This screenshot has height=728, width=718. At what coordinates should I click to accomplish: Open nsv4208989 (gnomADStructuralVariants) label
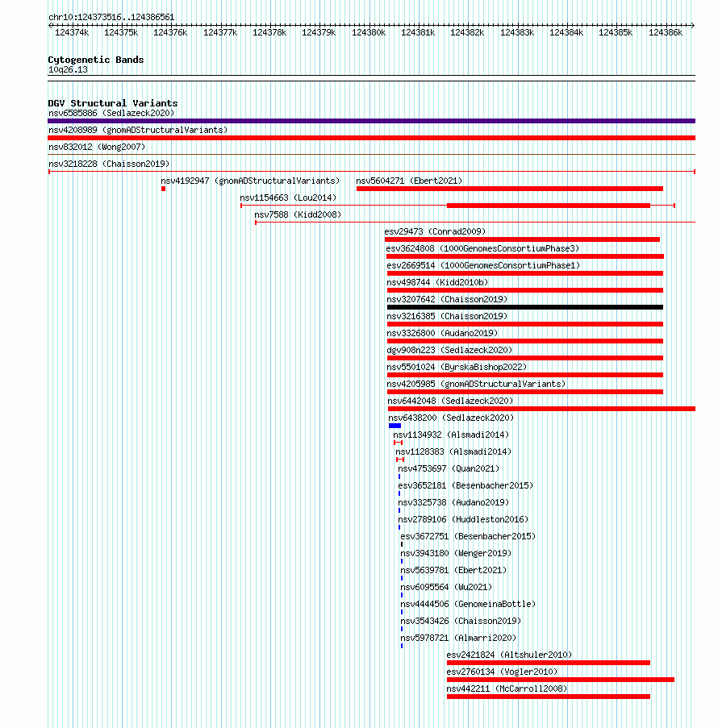pos(138,130)
